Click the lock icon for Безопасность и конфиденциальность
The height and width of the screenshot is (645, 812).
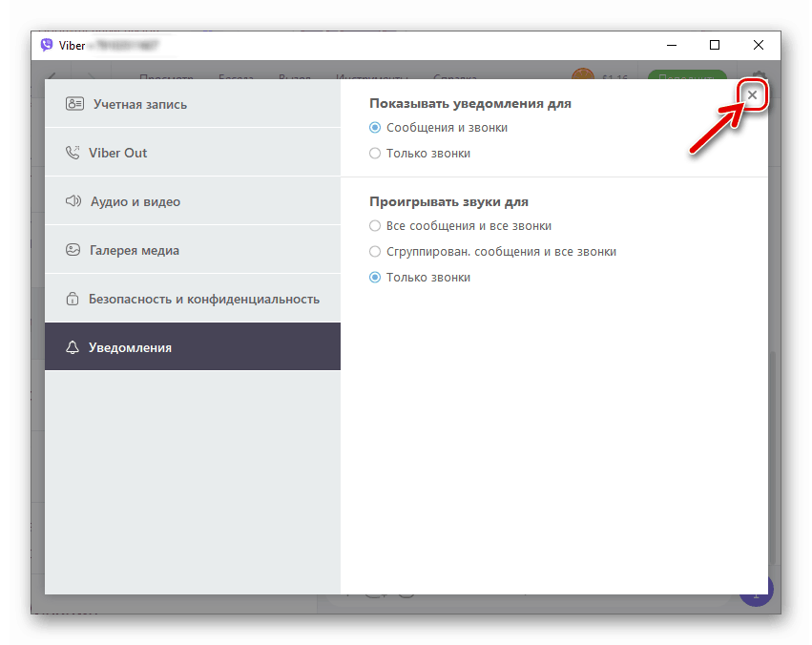(x=73, y=298)
